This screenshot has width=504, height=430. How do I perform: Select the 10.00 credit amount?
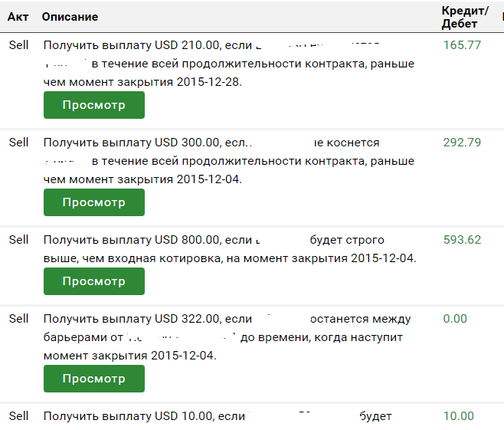[x=458, y=416]
